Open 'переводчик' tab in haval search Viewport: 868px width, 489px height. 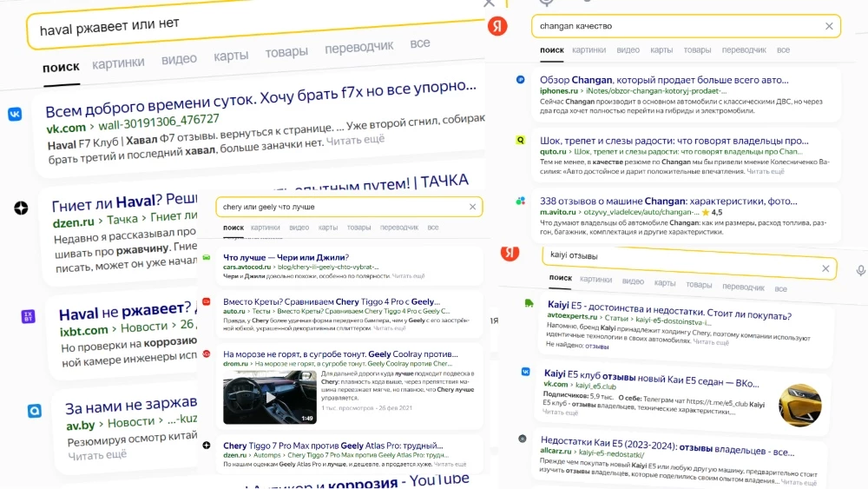tap(358, 47)
